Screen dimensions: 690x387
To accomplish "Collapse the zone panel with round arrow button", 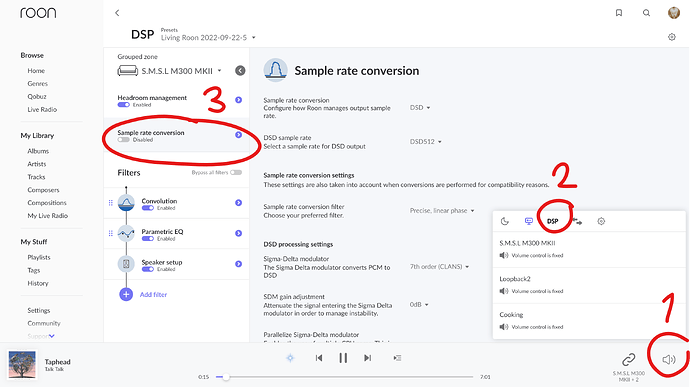I will pos(240,70).
